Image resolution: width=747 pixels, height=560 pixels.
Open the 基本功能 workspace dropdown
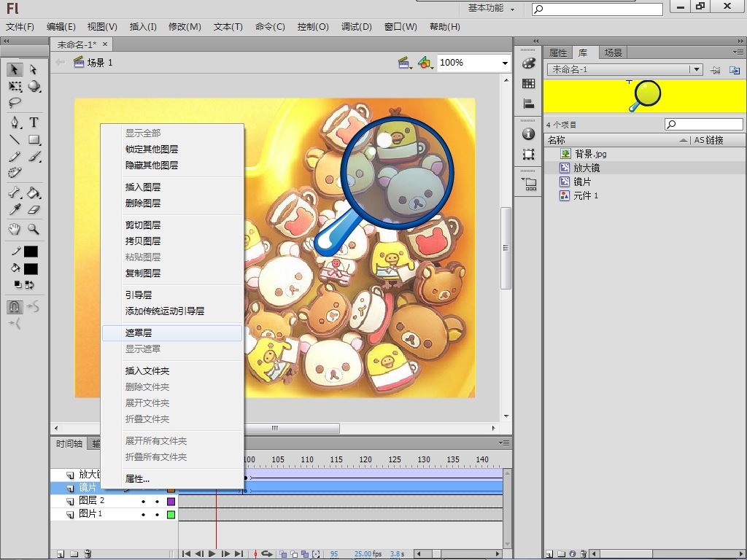(x=491, y=8)
